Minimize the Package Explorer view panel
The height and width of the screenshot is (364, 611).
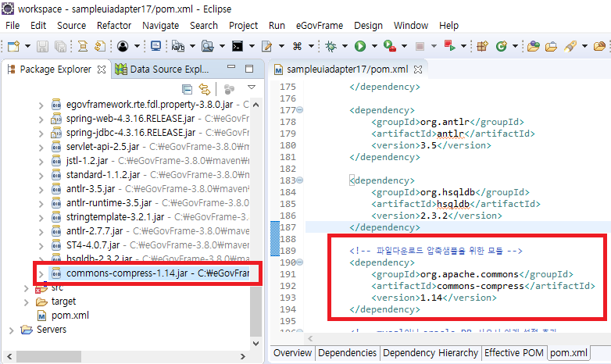coord(234,69)
